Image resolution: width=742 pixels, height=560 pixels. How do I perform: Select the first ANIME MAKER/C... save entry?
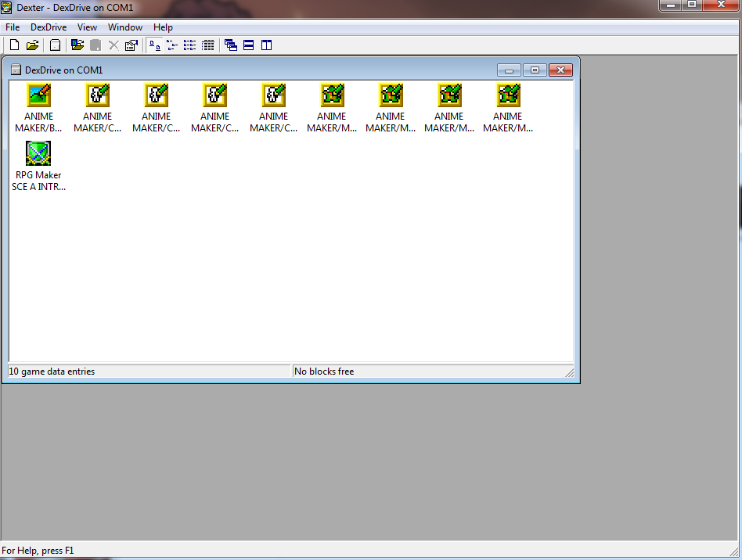pos(98,108)
